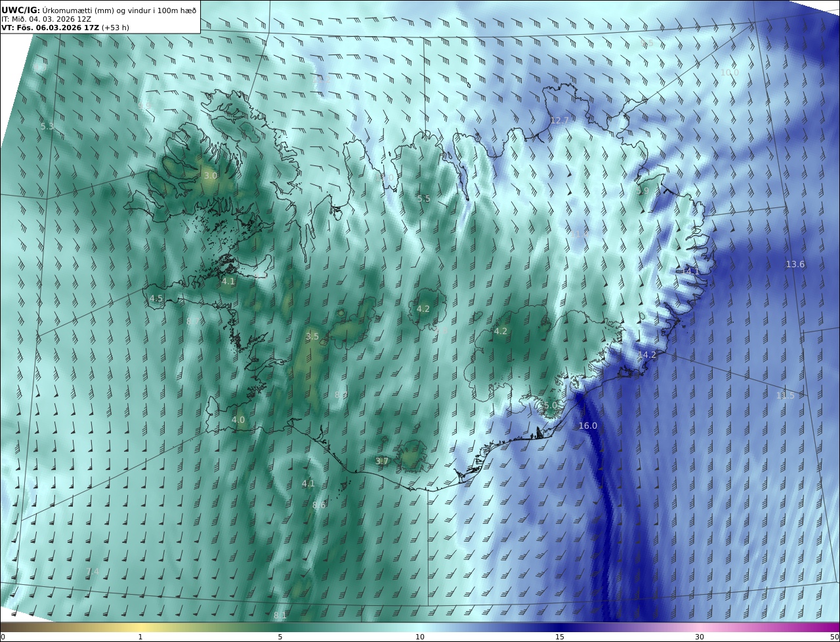The width and height of the screenshot is (840, 642).
Task: Click the '(+53 h)' forecast offset text
Action: coord(115,28)
